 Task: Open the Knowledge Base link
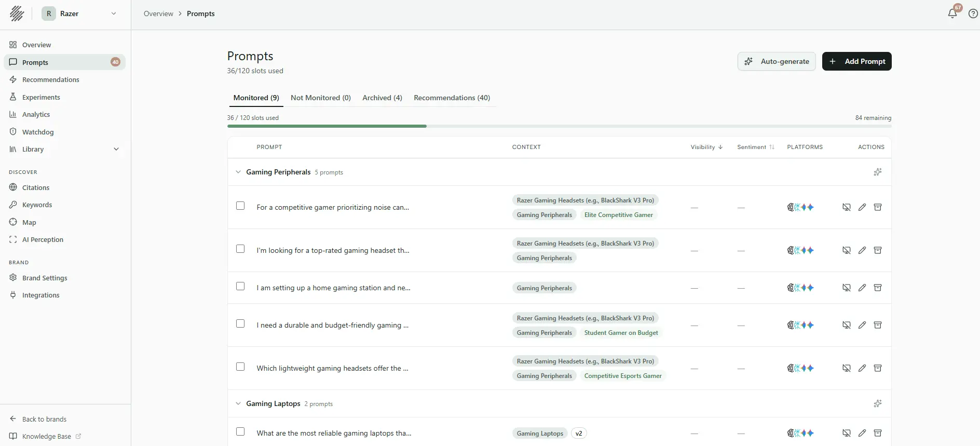(45, 436)
